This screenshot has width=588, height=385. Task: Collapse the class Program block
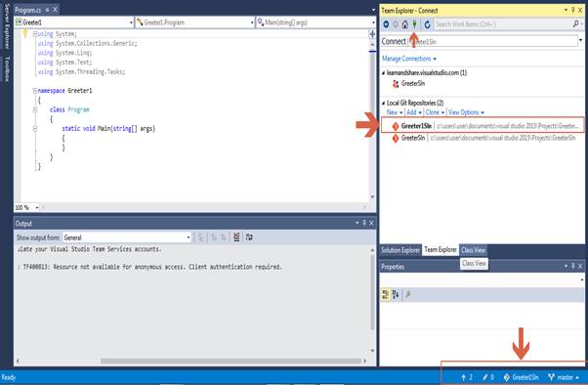coord(34,109)
